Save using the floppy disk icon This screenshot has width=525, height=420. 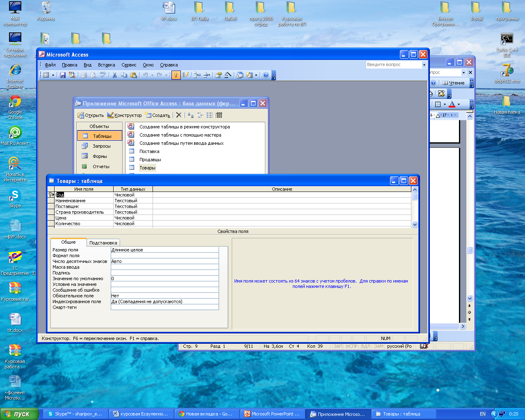point(63,75)
